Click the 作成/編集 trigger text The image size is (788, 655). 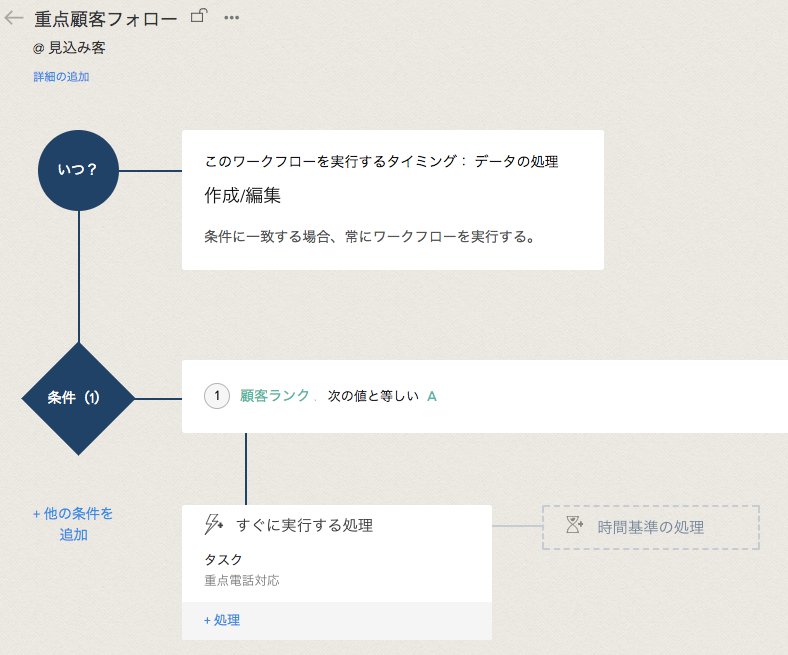(x=242, y=196)
